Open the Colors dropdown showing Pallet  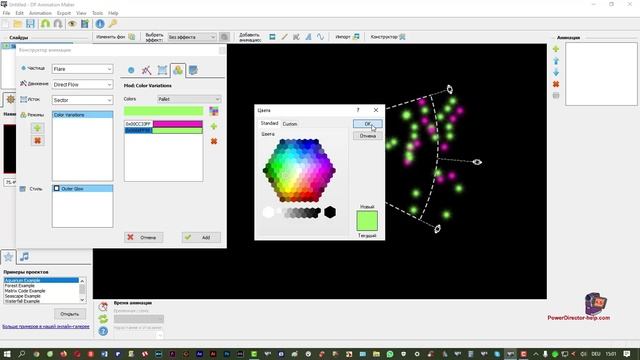pyautogui.click(x=189, y=99)
